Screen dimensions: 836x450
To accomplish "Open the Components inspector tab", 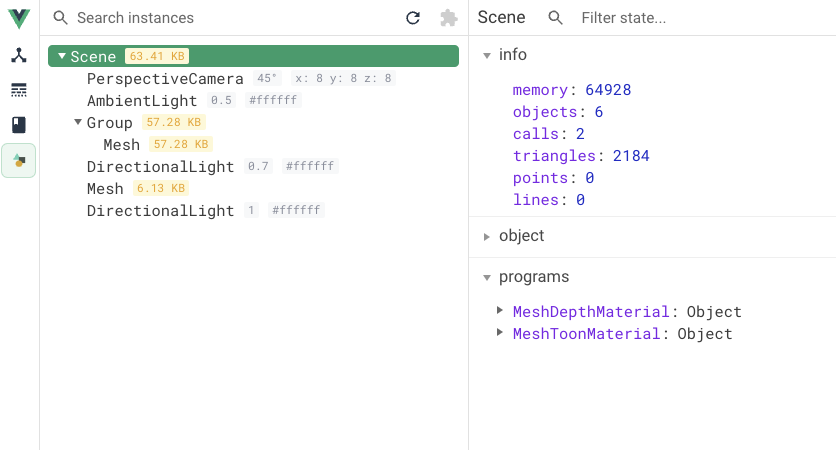I will (x=19, y=55).
